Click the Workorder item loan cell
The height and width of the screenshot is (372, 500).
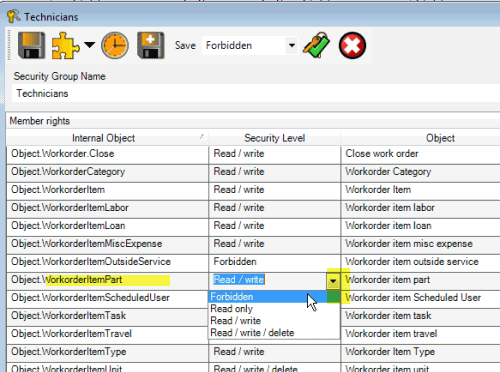421,226
